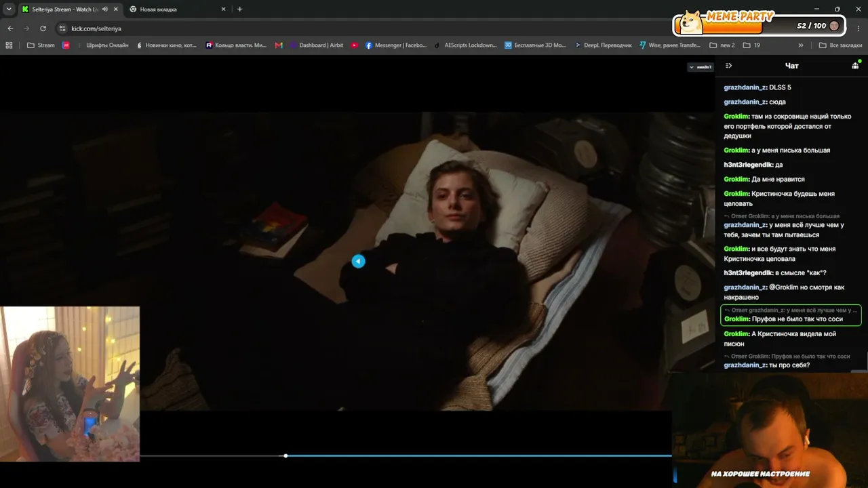Screen dimensions: 868x488
Task: Open the Dashboard | Airbit bookmark
Action: pyautogui.click(x=317, y=45)
